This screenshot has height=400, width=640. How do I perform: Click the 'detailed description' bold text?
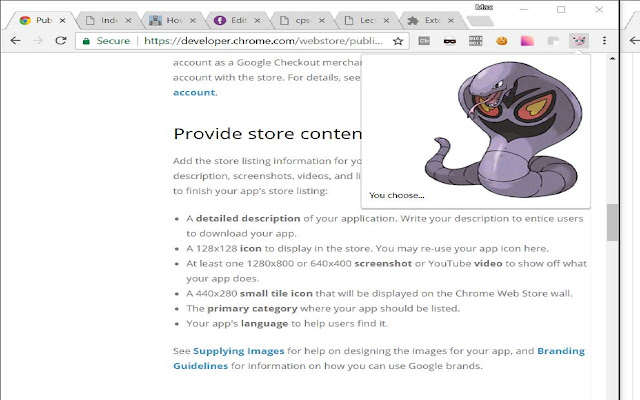248,218
